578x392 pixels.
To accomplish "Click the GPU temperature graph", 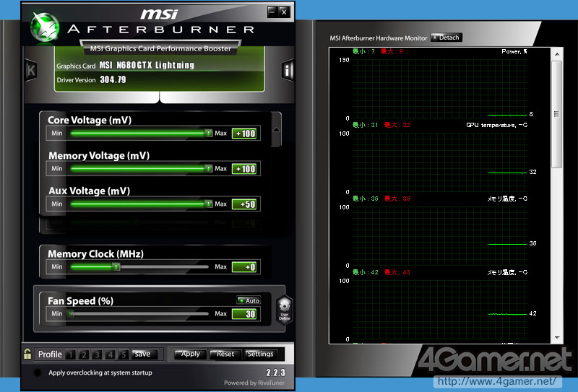I will (439, 162).
